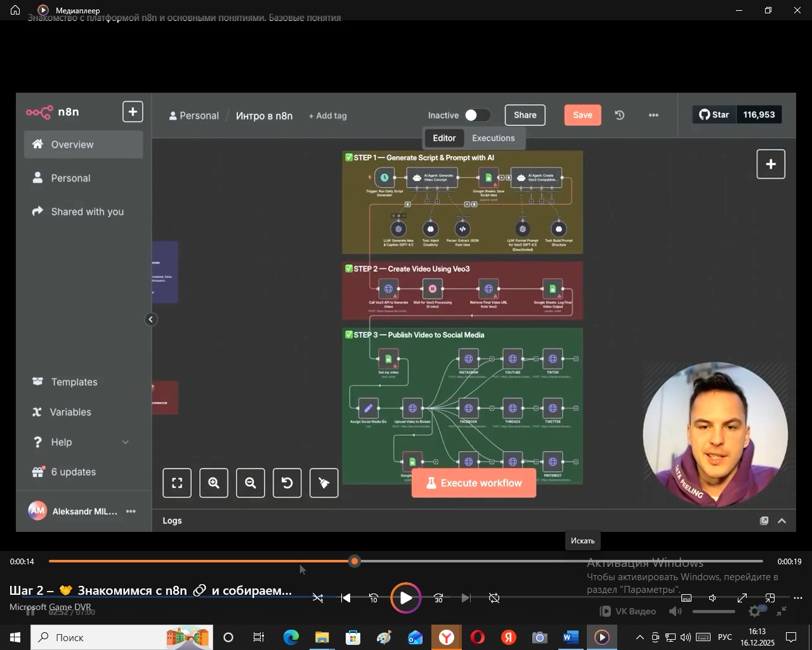Switch to the Editor tab
Viewport: 812px width, 650px height.
[x=444, y=138]
